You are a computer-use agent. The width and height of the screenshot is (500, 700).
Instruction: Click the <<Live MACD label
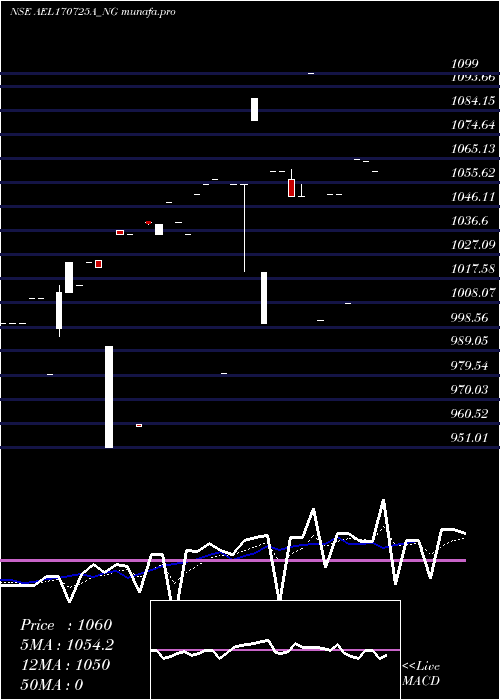pos(421,673)
